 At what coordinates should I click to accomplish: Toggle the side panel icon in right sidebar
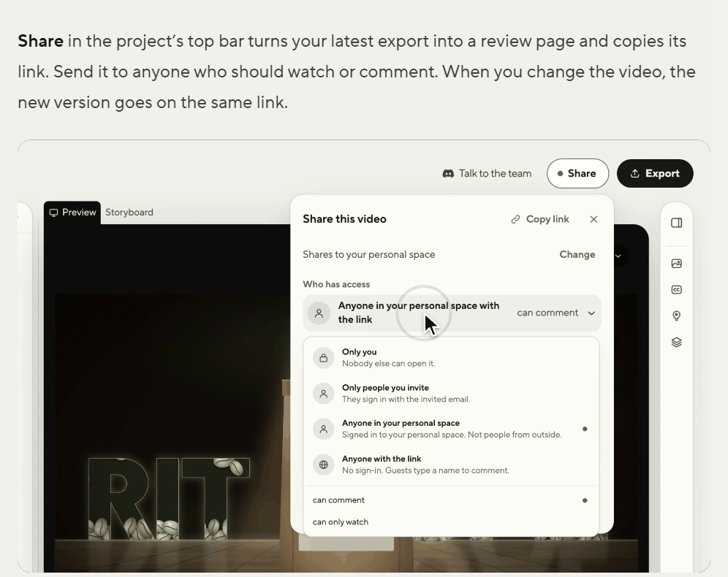tap(676, 223)
